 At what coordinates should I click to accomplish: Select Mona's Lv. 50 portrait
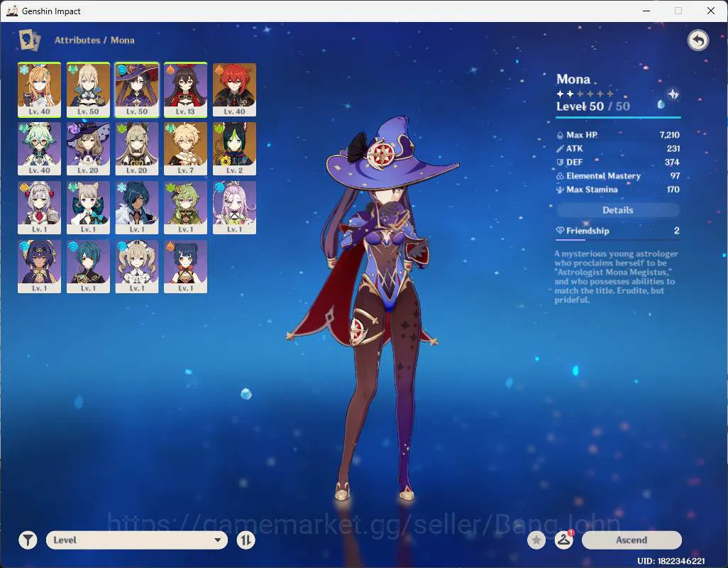pyautogui.click(x=137, y=89)
